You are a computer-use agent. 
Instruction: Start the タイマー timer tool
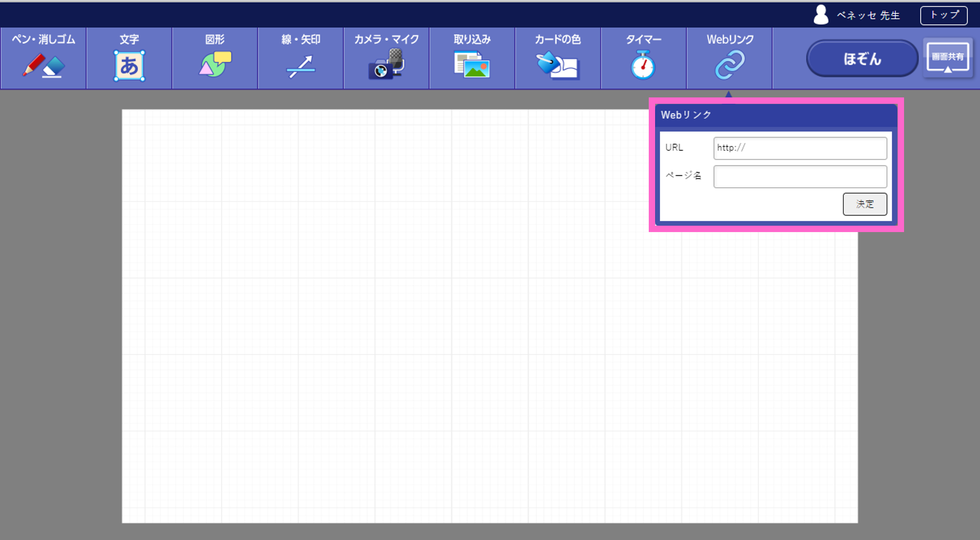coord(643,59)
